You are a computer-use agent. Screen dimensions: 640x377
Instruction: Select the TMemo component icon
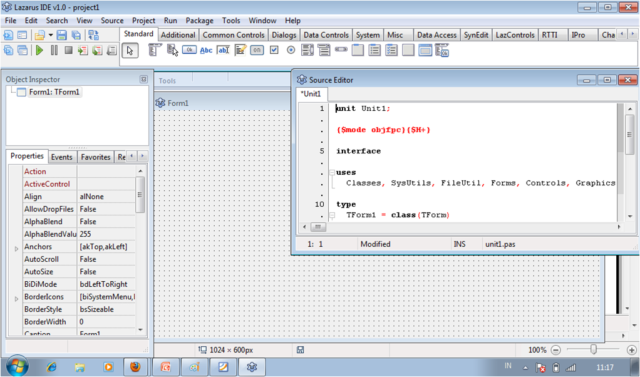click(240, 50)
